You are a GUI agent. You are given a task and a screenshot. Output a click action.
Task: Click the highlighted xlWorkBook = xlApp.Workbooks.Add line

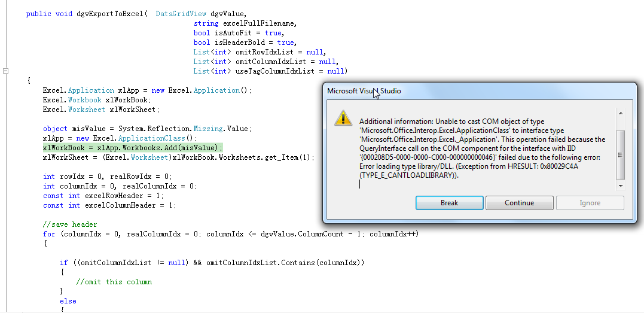133,148
